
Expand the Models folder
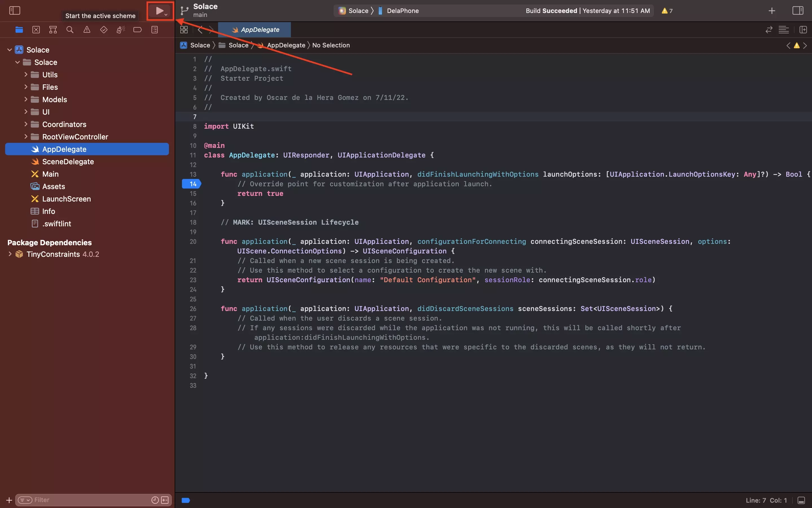25,99
